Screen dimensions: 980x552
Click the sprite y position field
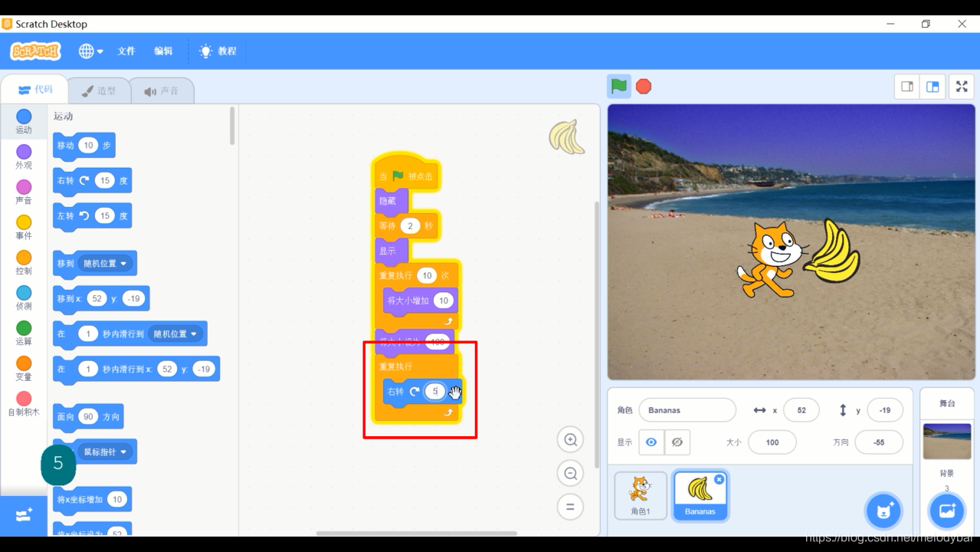click(885, 410)
